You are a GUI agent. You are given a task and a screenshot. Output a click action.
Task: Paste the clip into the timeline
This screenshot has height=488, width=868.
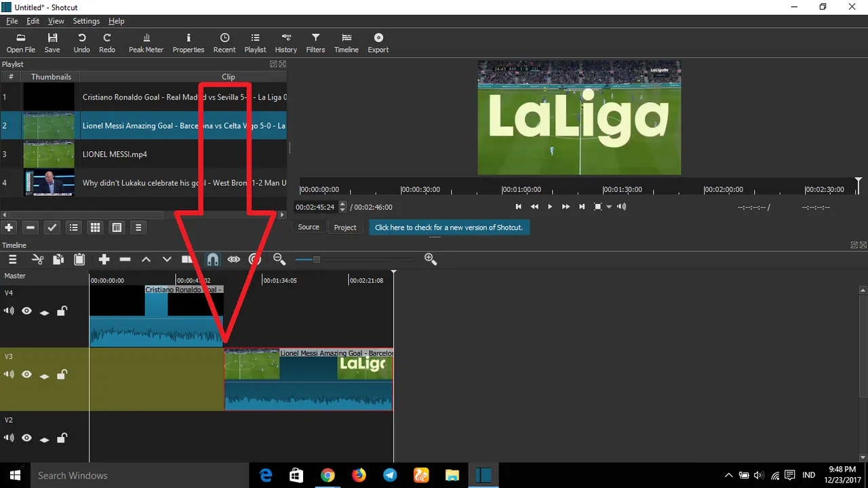click(79, 259)
